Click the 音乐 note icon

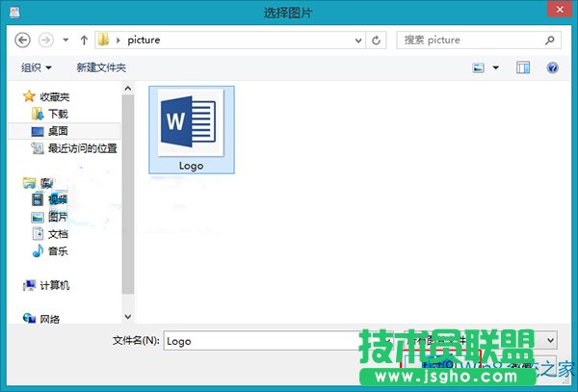[x=38, y=250]
